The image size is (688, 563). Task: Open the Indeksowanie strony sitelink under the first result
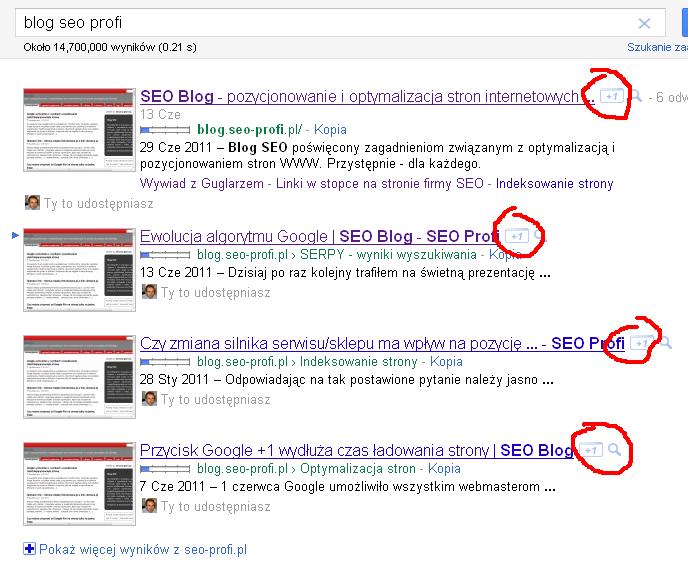(555, 183)
